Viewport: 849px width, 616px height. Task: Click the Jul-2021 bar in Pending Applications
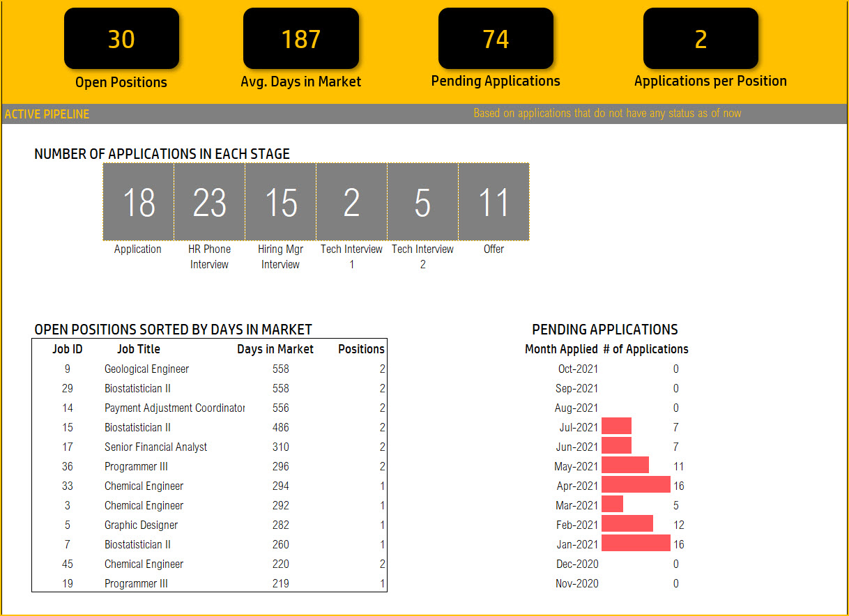click(616, 426)
